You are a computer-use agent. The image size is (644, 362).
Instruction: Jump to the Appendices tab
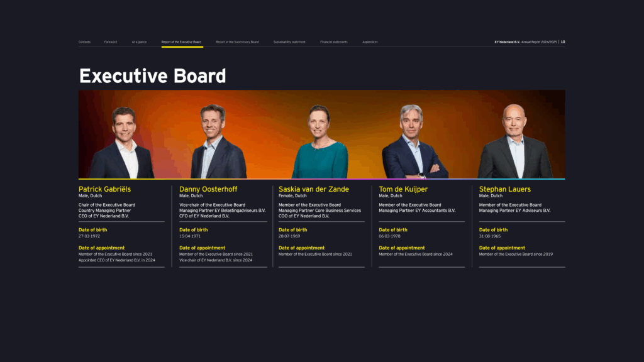click(370, 42)
